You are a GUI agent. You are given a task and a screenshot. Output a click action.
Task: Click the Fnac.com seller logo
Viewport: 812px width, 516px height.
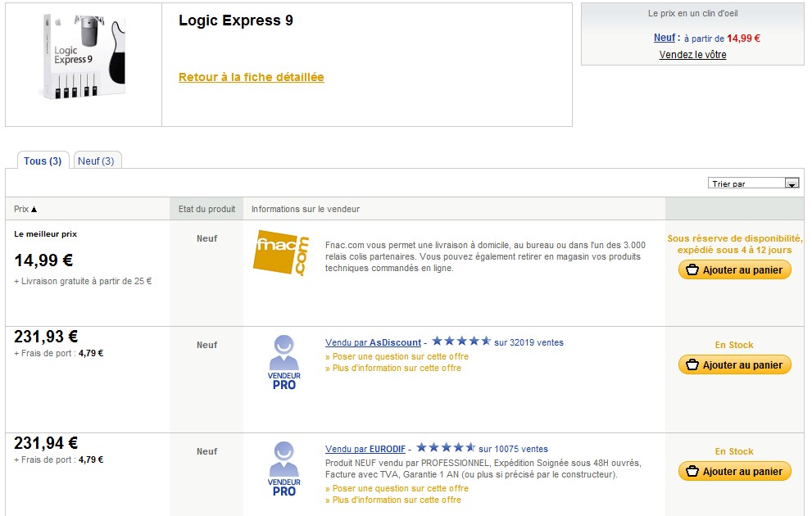(281, 253)
